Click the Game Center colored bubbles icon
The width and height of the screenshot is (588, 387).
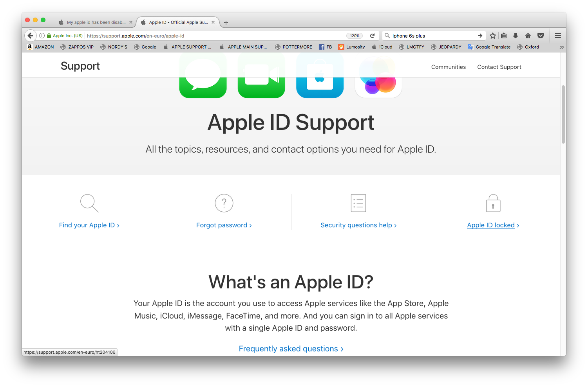378,75
